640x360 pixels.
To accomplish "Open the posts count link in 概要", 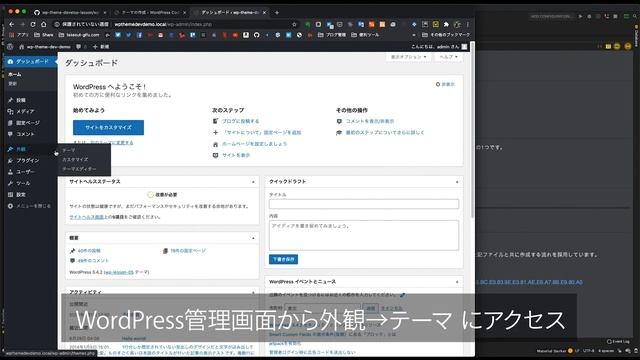I will [89, 251].
